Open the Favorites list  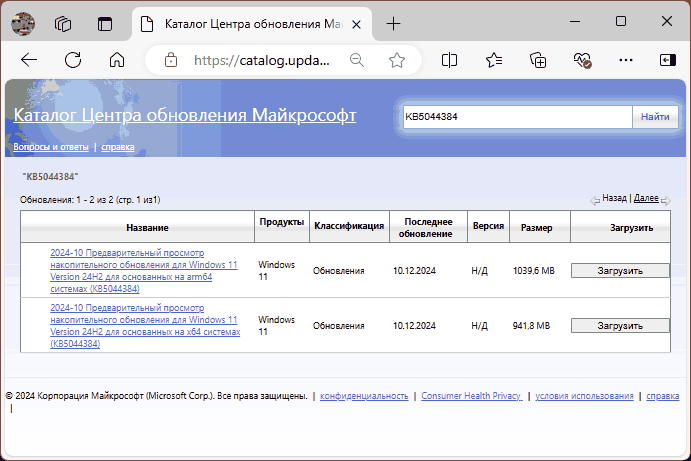[494, 60]
